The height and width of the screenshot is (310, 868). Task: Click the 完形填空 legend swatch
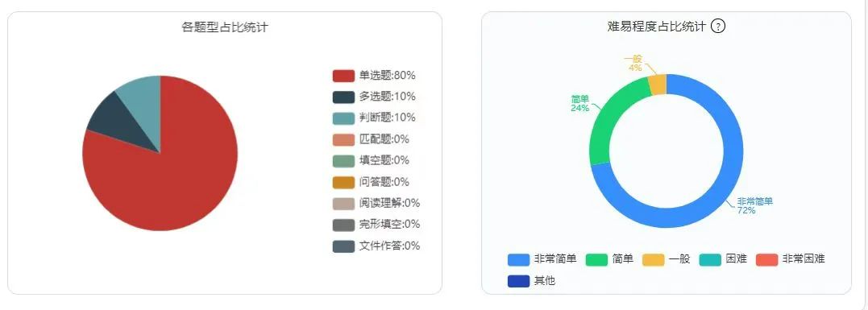(343, 225)
